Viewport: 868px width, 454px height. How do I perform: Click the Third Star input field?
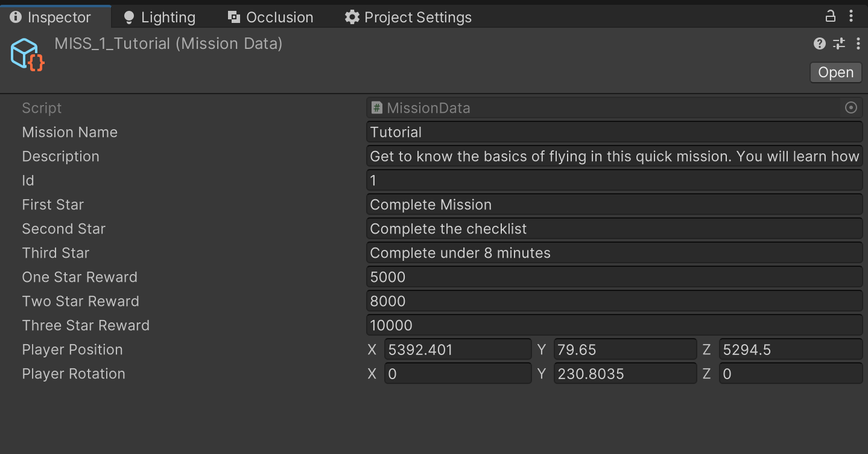[x=614, y=253]
